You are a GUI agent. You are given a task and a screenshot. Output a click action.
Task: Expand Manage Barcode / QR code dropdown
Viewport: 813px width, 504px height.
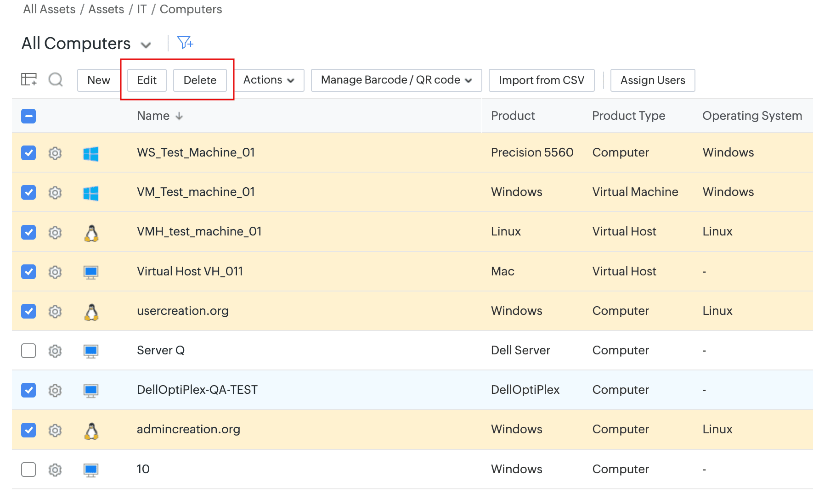click(396, 80)
